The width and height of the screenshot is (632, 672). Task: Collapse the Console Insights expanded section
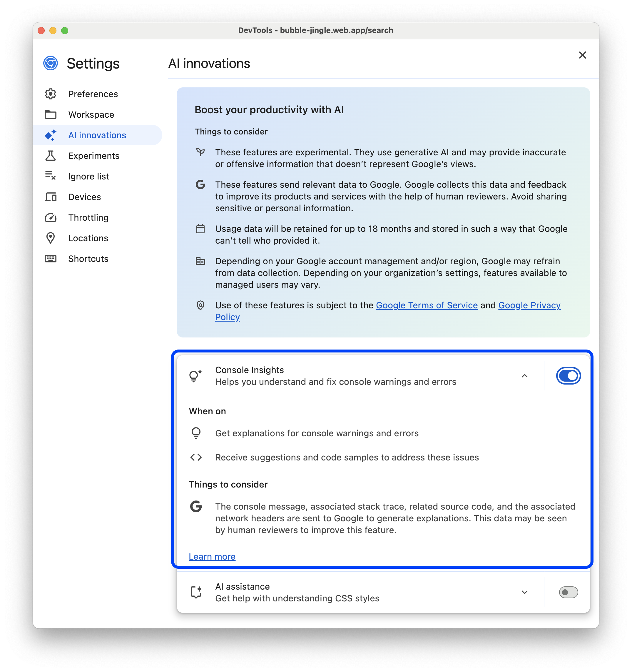524,376
